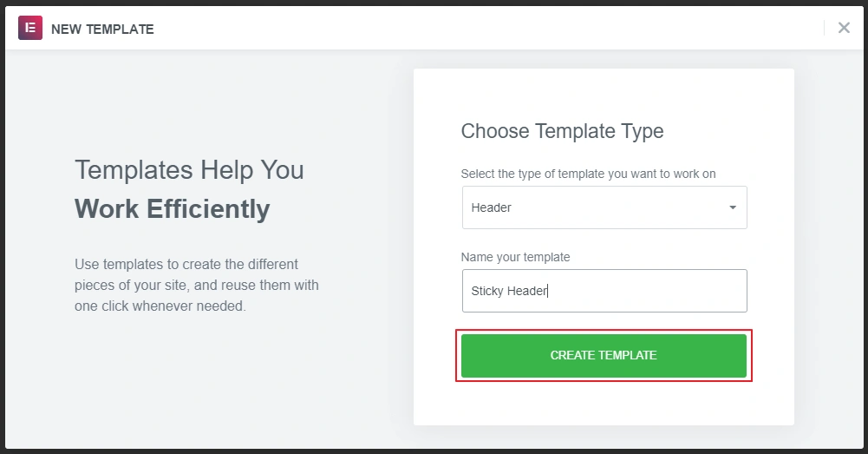Click the "Choose Template Type" heading
The image size is (868, 454).
[x=562, y=131]
